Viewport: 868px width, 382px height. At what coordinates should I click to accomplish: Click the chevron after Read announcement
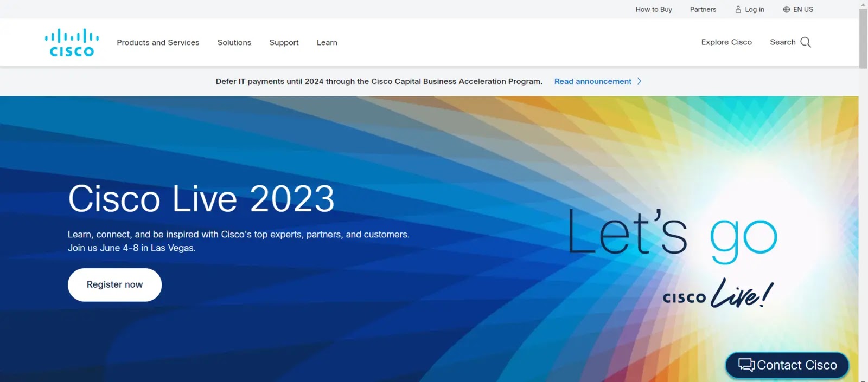640,81
